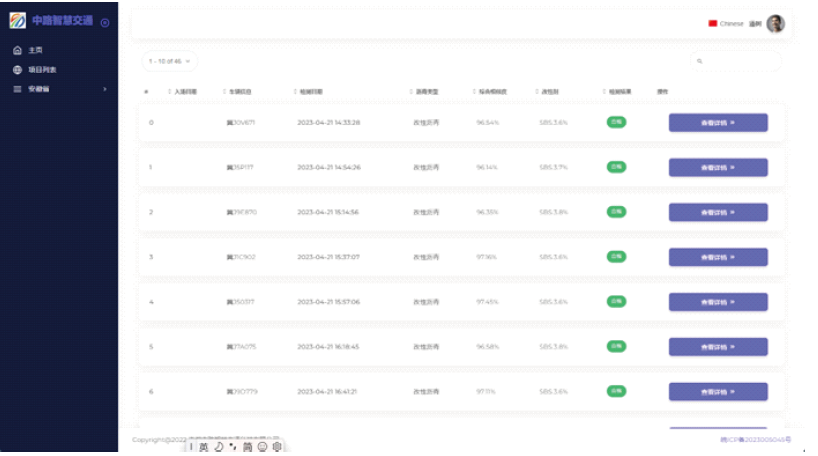Go to 主页 in the sidebar
The height and width of the screenshot is (456, 818).
pos(36,50)
